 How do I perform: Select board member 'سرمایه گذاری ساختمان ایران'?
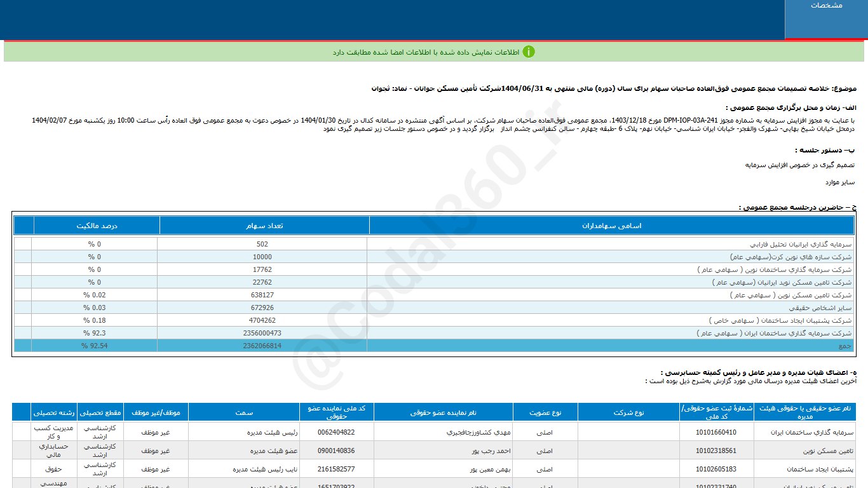[811, 432]
